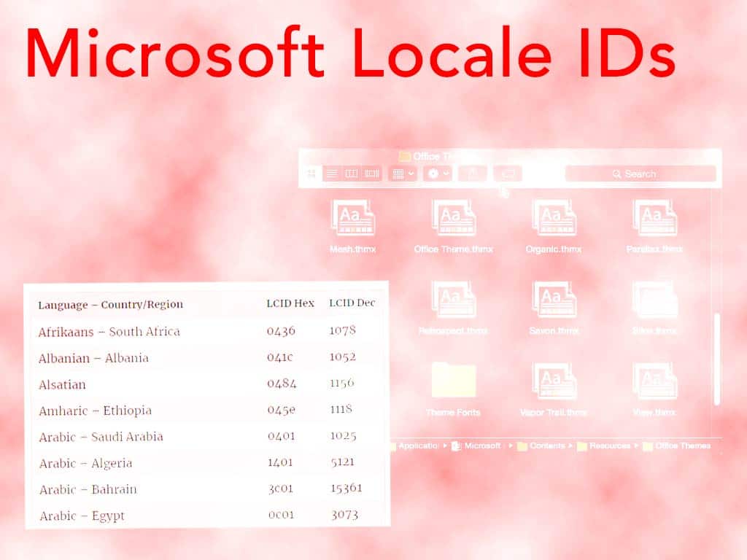Screen dimensions: 747x560
Task: Choose gallery view mode
Action: (x=371, y=174)
